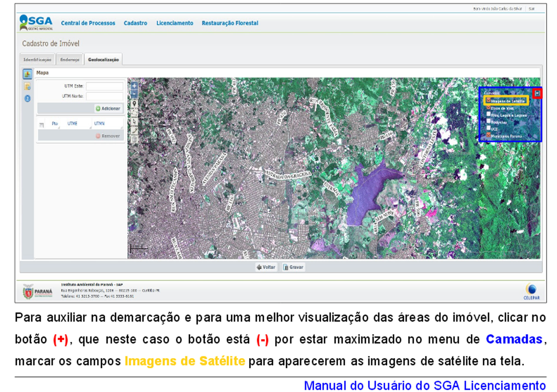Click the Adicionar button
Screen dimensions: 557x392
(108, 108)
